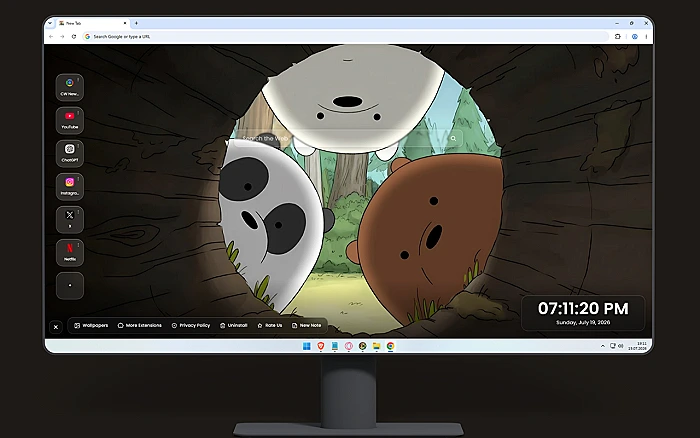Open the ChatGPT shortcut tile

pyautogui.click(x=70, y=153)
